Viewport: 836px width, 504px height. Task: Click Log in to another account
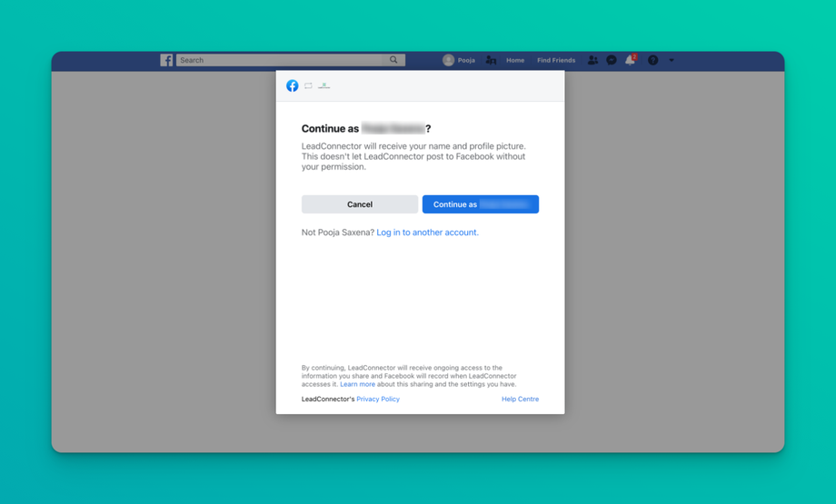(x=428, y=232)
